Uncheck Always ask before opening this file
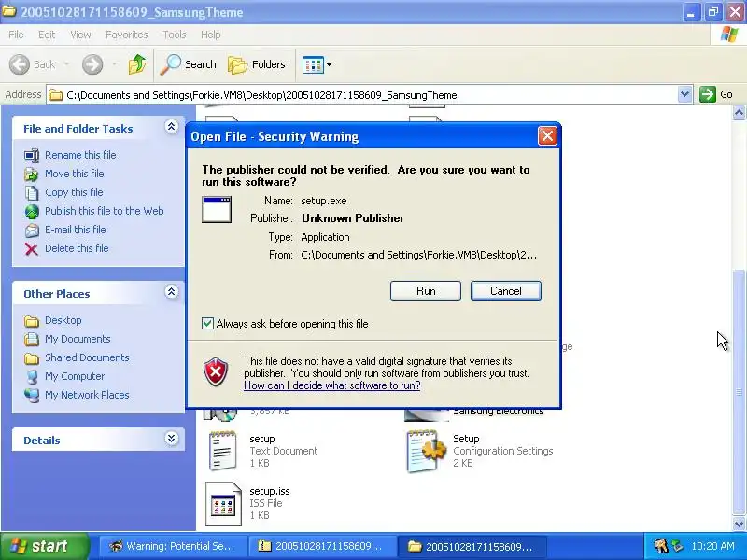The height and width of the screenshot is (560, 747). click(x=207, y=323)
